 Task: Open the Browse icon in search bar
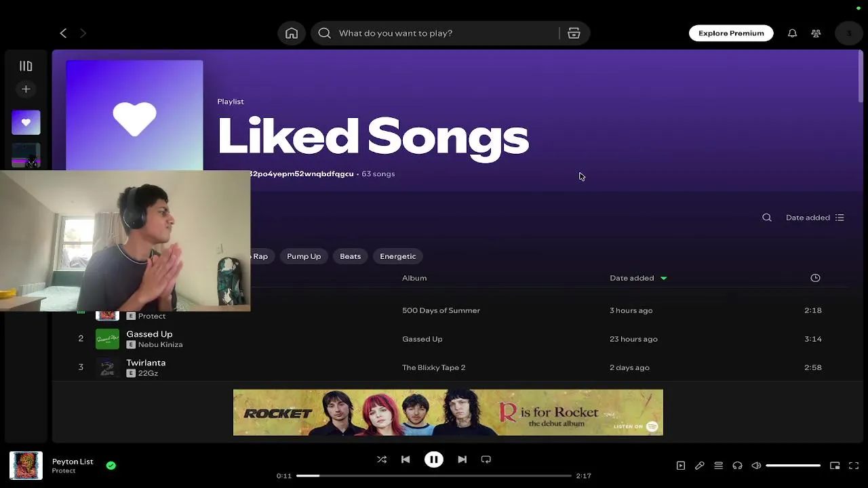click(x=574, y=33)
